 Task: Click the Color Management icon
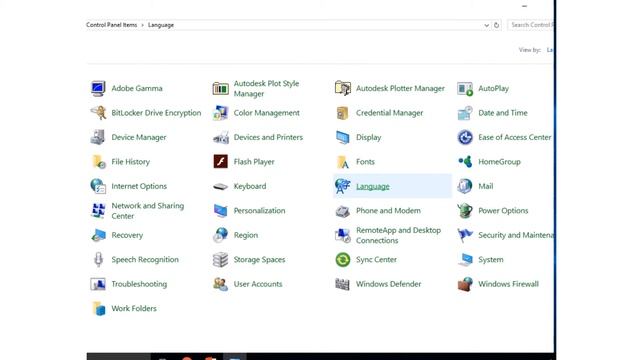click(x=220, y=113)
